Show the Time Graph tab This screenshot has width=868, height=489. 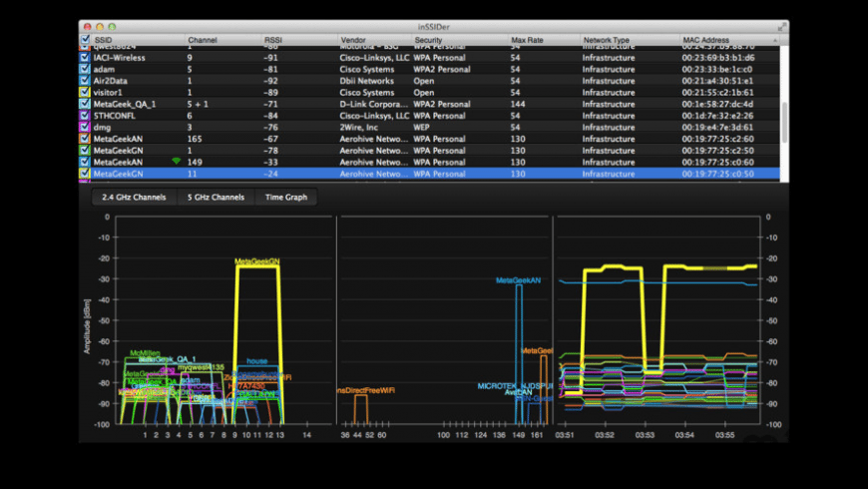point(286,198)
